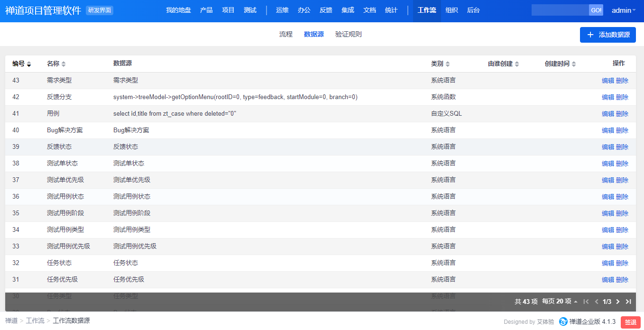Sort table by 编号 column sort icon
Screen dimensions: 644x330
tap(29, 64)
